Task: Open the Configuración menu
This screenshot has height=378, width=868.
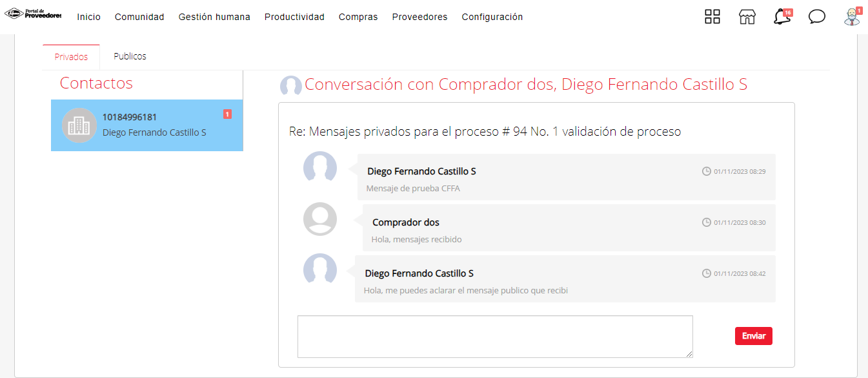Action: tap(492, 17)
